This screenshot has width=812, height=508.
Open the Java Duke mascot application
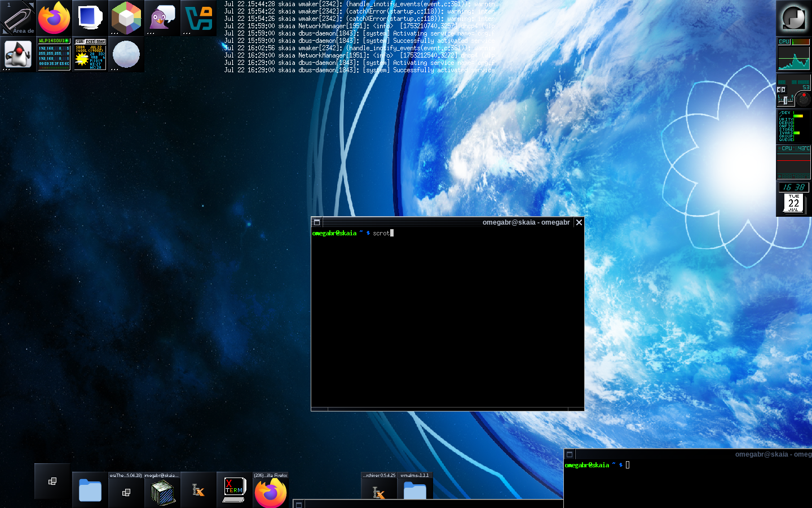point(18,54)
